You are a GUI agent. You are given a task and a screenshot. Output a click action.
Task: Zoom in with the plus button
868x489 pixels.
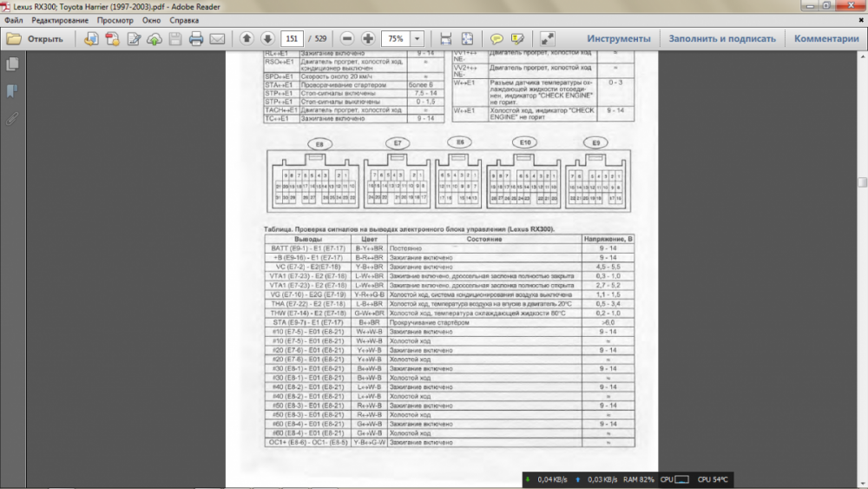click(368, 39)
